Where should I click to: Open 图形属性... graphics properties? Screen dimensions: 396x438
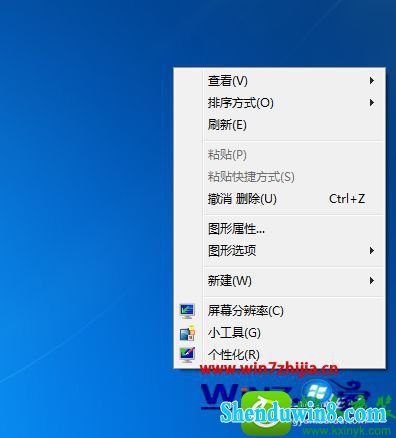(279, 229)
